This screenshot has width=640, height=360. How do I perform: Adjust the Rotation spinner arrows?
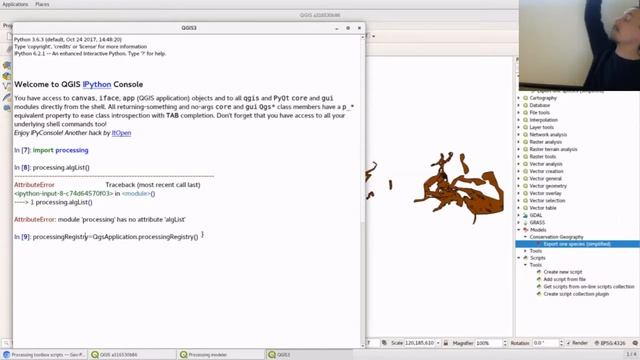tap(561, 343)
